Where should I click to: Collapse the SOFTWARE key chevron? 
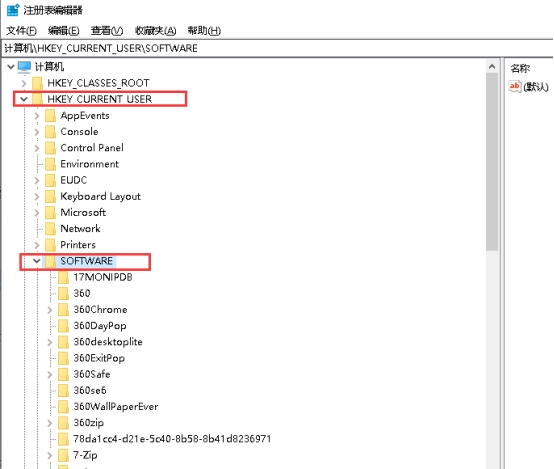click(x=36, y=261)
